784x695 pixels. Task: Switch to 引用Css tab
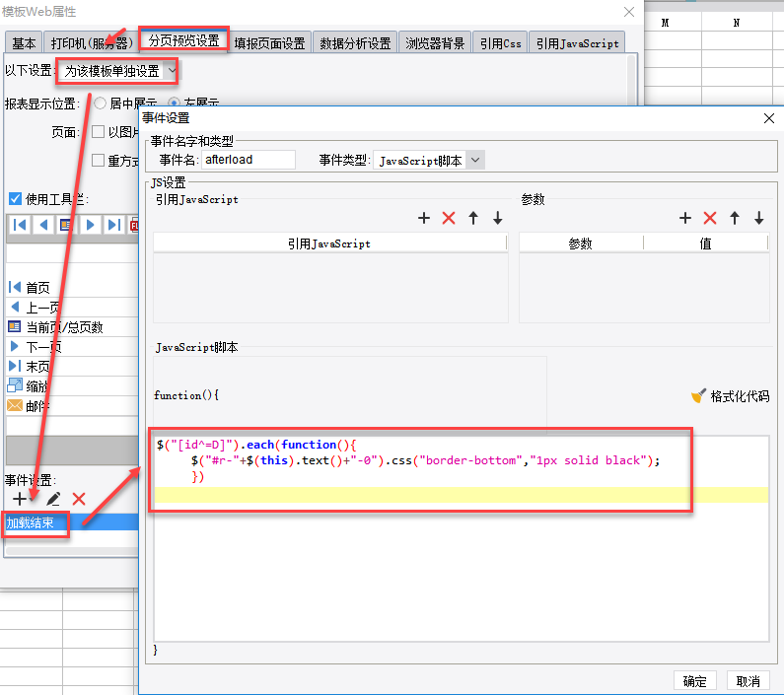500,43
